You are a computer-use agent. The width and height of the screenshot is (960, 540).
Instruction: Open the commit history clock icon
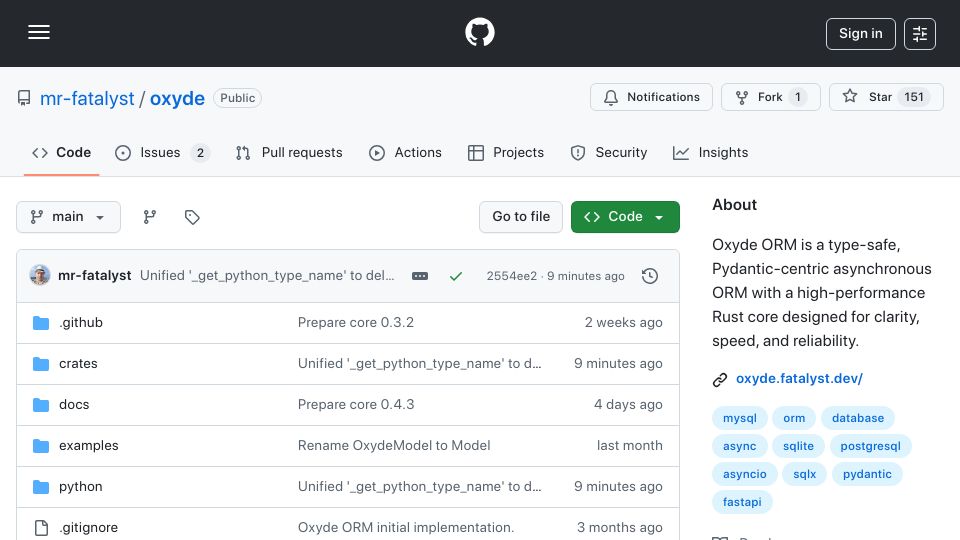coord(650,276)
